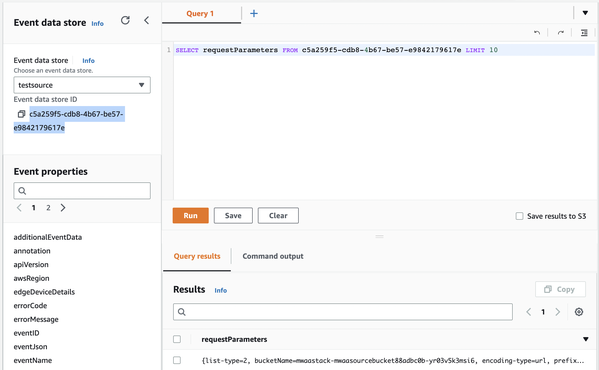599x370 pixels.
Task: Enable Save results to S3
Action: [x=520, y=216]
